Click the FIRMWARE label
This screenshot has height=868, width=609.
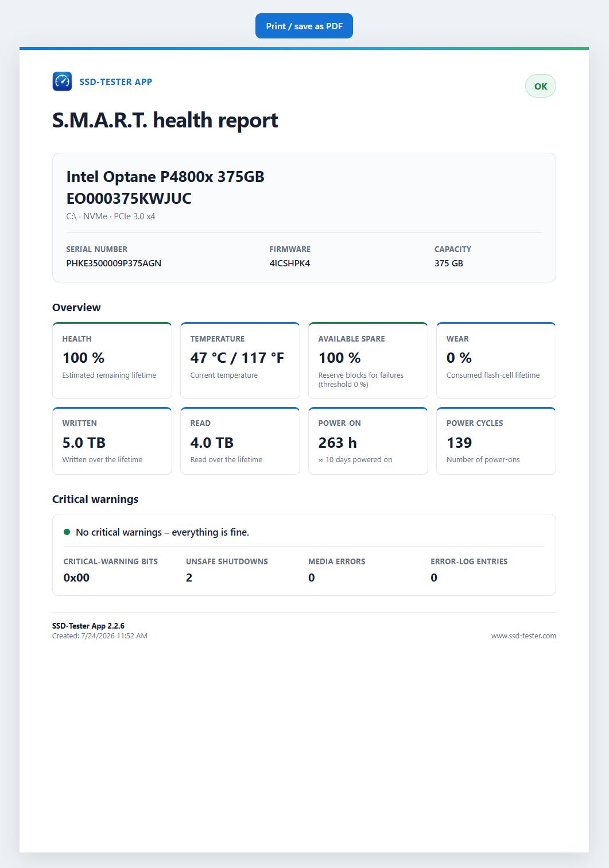click(290, 249)
